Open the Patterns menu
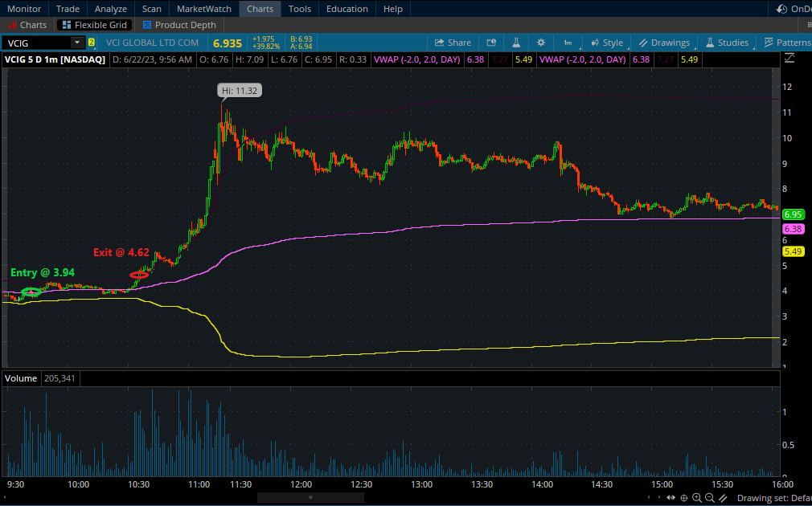The width and height of the screenshot is (812, 506). coord(786,43)
